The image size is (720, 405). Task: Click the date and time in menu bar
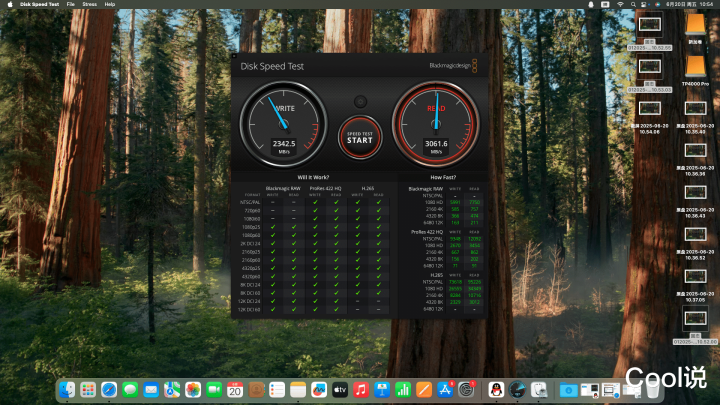click(x=690, y=4)
